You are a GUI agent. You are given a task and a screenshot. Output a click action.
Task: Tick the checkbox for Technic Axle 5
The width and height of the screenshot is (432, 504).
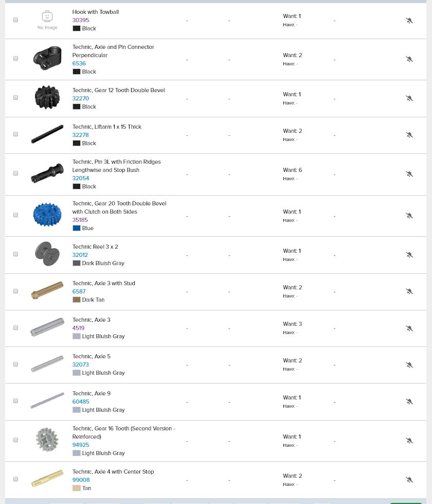(15, 364)
